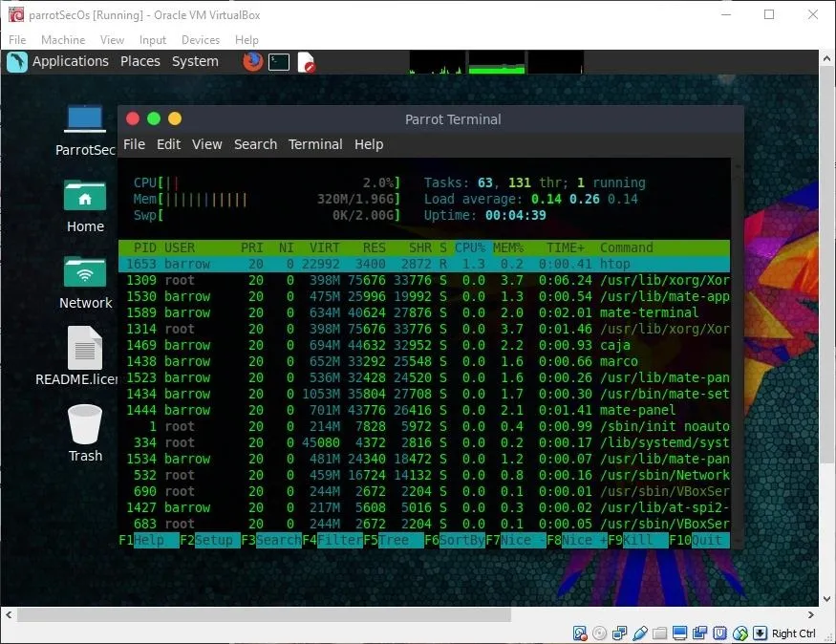The height and width of the screenshot is (644, 836).
Task: Click the VirtualBox vertical scrollbar up arrow
Action: point(827,58)
